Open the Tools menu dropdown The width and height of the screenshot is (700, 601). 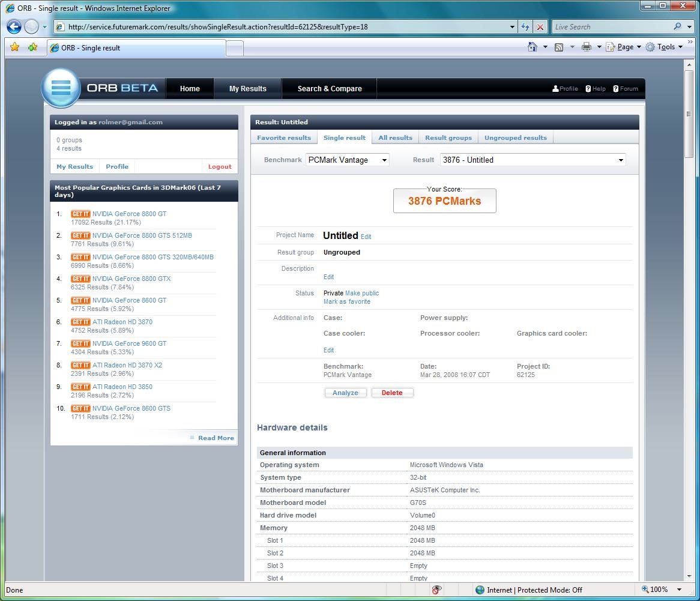(x=665, y=47)
